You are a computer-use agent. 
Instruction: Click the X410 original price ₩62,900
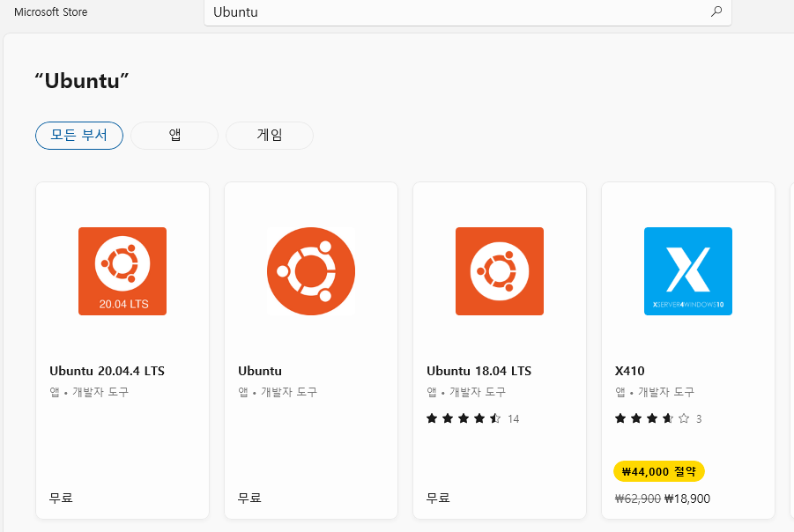(x=637, y=499)
